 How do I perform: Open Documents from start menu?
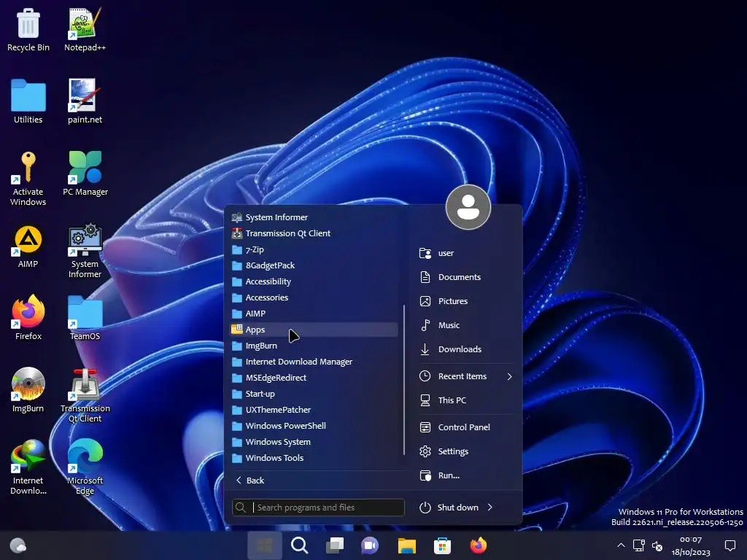(x=466, y=277)
